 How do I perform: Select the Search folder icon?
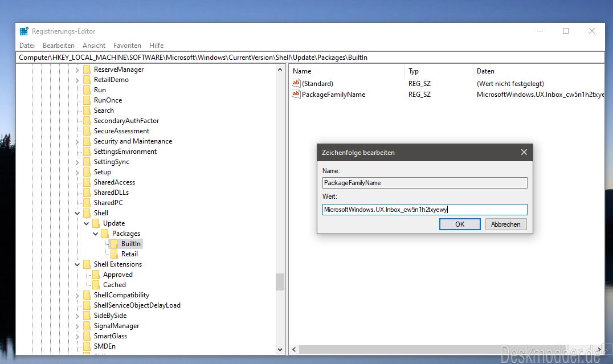coord(87,111)
